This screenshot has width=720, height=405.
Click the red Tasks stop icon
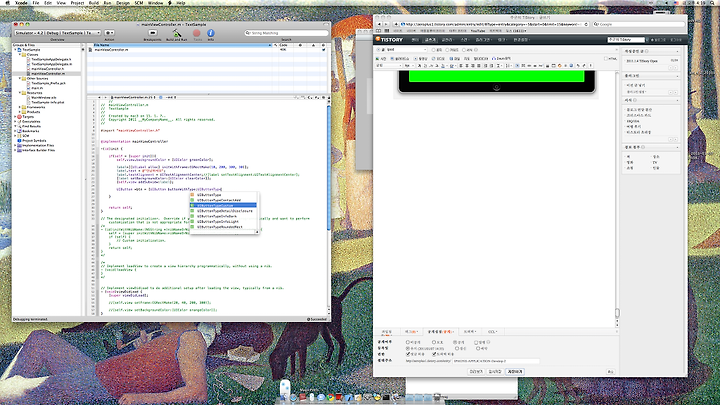point(197,33)
